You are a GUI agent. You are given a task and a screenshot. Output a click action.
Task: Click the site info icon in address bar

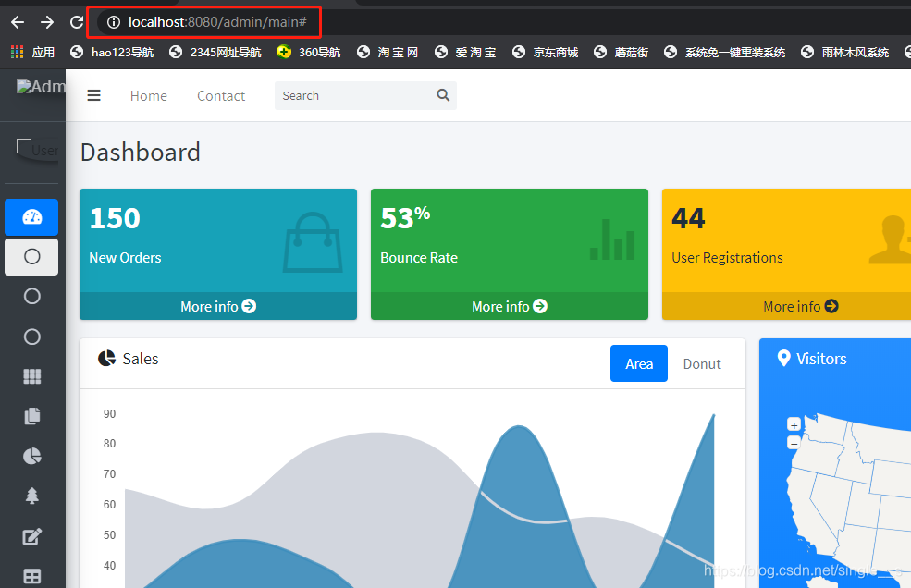click(114, 22)
